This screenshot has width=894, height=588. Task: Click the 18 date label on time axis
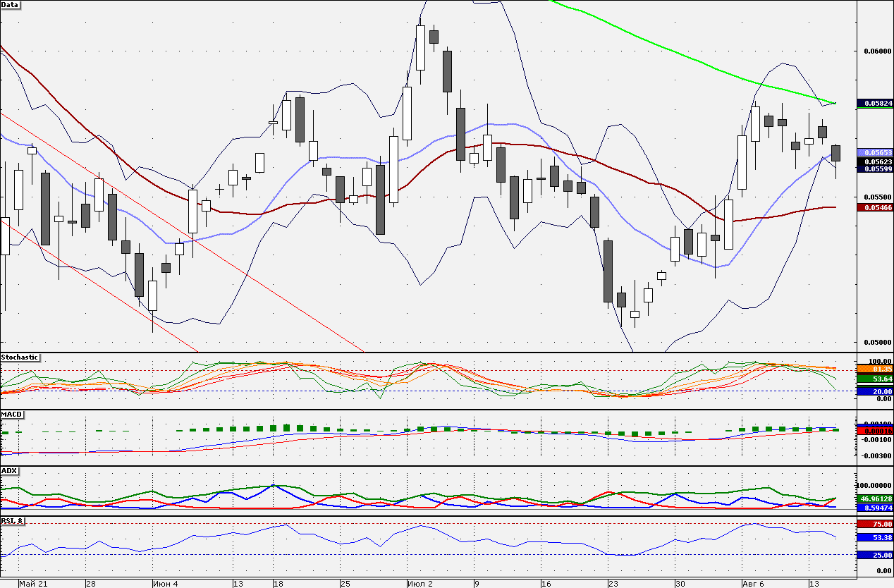click(x=278, y=584)
